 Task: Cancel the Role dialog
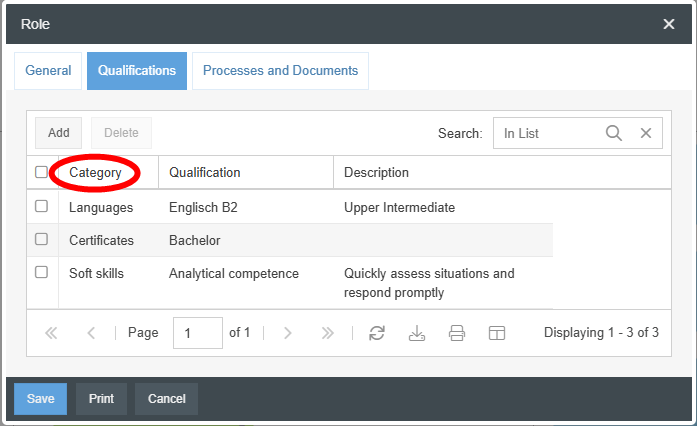(167, 399)
